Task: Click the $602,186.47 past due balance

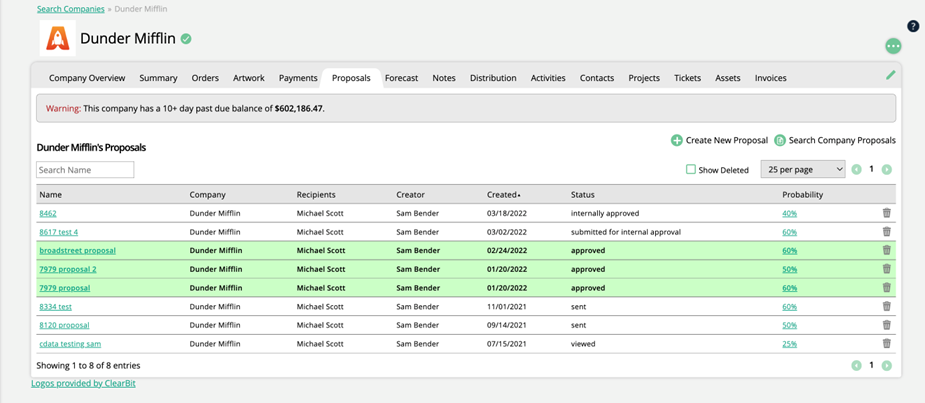Action: click(299, 109)
